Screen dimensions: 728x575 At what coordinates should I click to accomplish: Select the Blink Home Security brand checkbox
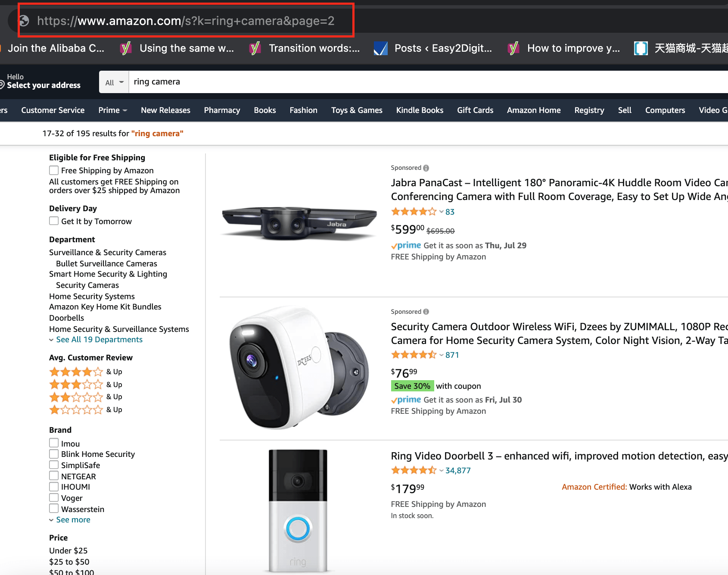(x=54, y=454)
